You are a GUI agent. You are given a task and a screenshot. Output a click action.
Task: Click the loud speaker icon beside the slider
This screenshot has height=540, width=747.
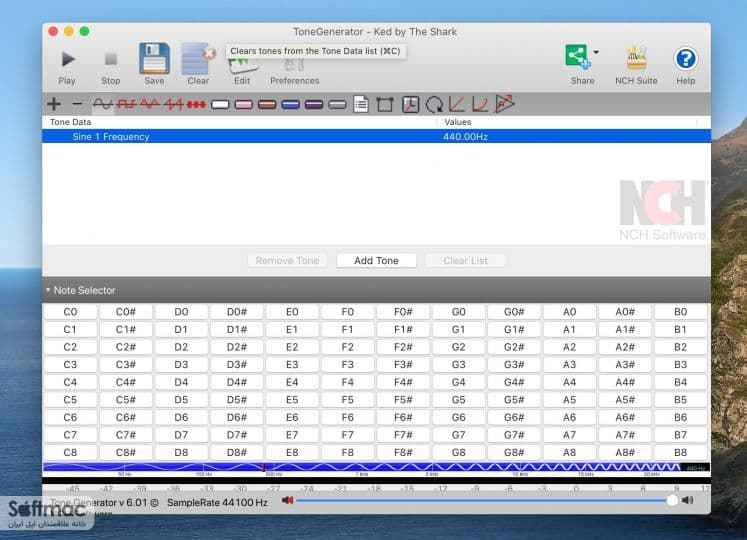click(x=687, y=500)
